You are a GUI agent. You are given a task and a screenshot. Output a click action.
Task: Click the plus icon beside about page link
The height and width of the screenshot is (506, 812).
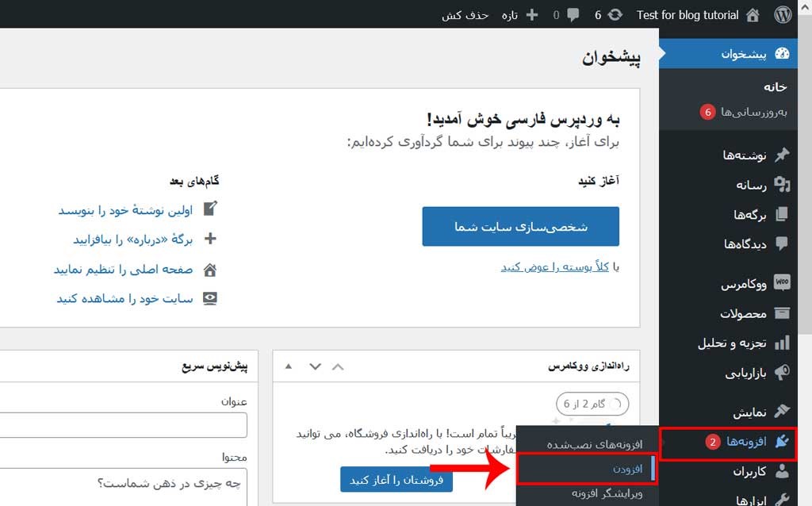210,239
